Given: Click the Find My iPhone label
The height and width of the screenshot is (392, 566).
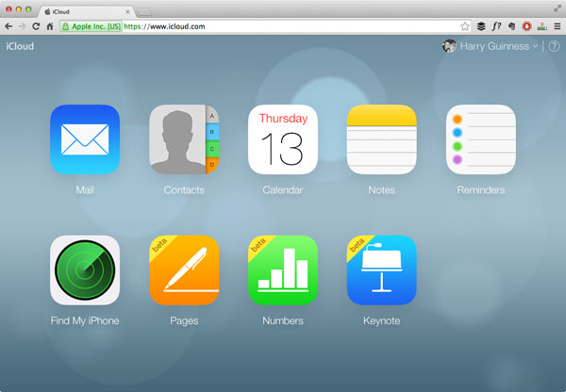Looking at the screenshot, I should click(x=85, y=320).
